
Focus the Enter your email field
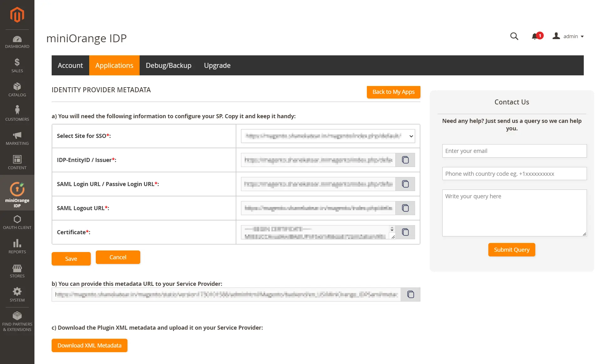click(x=514, y=151)
